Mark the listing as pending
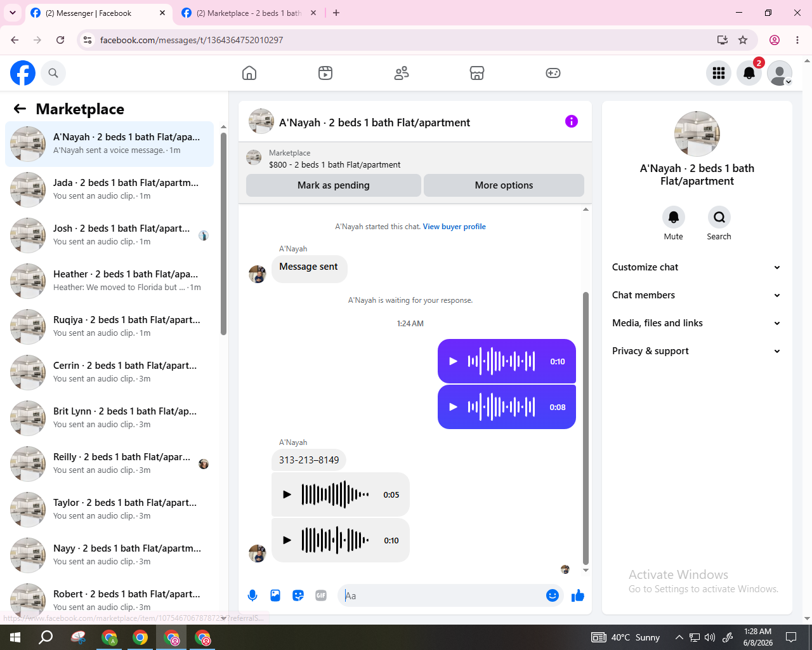 334,185
